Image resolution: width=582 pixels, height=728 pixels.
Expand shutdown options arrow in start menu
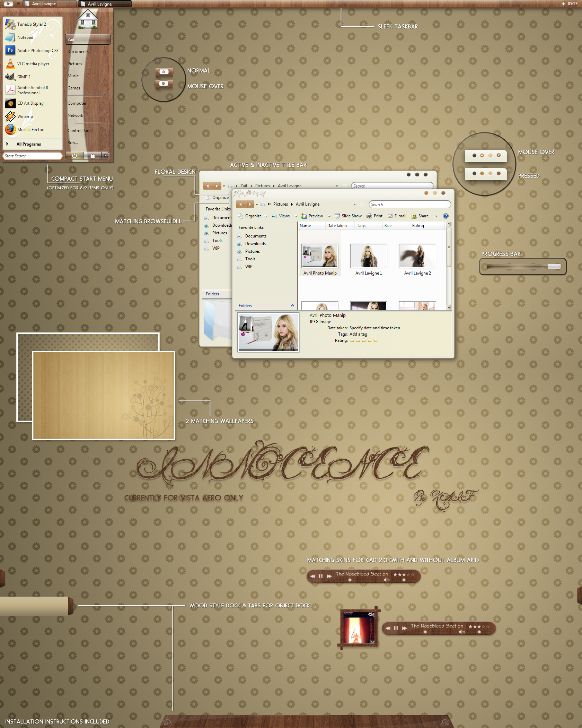tap(105, 156)
